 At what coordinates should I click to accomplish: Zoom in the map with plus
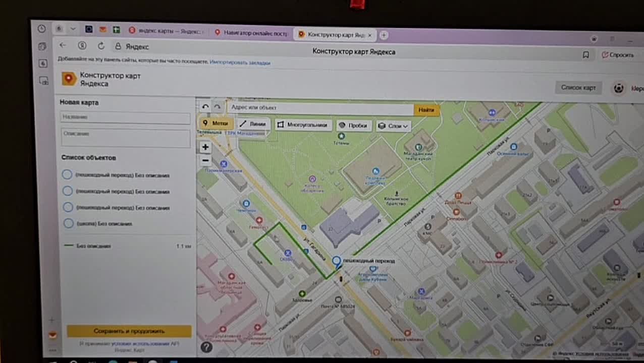[x=205, y=147]
